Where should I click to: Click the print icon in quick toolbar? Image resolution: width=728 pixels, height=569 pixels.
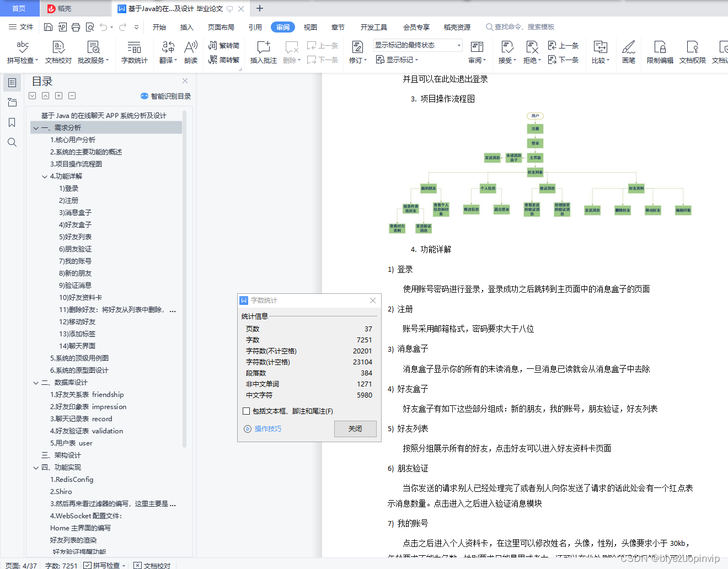[76, 27]
